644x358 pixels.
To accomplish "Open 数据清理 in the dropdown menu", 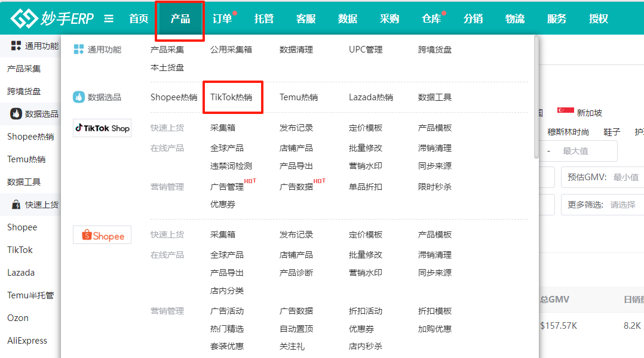I will point(296,50).
